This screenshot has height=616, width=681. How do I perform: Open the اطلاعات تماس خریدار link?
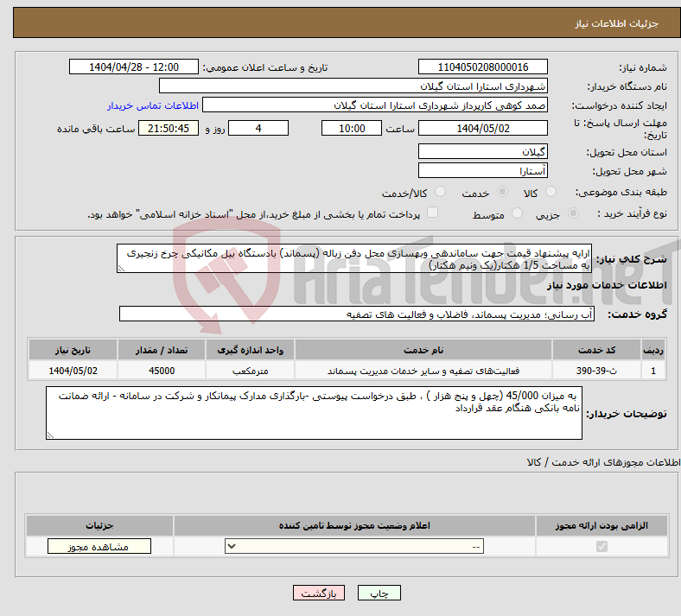click(x=153, y=105)
